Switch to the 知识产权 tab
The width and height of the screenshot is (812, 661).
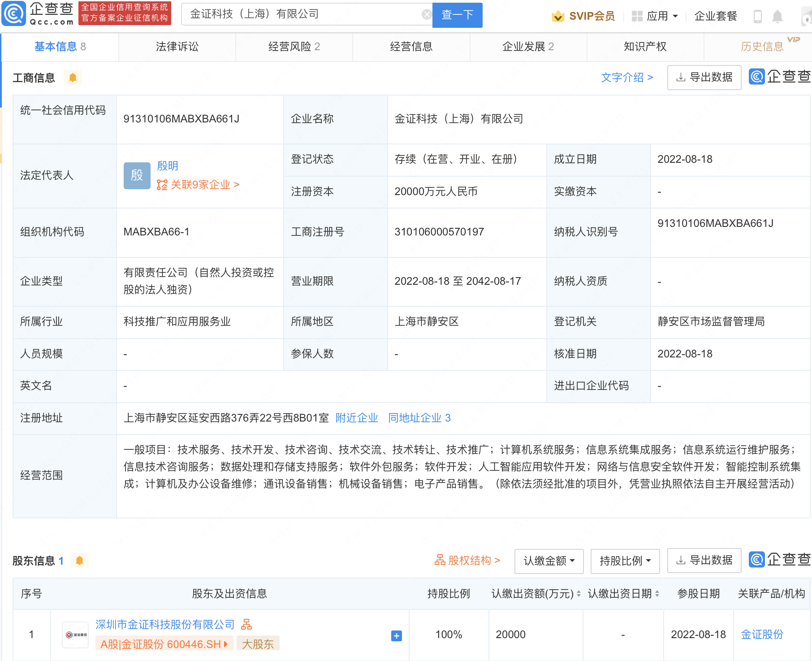pos(644,46)
